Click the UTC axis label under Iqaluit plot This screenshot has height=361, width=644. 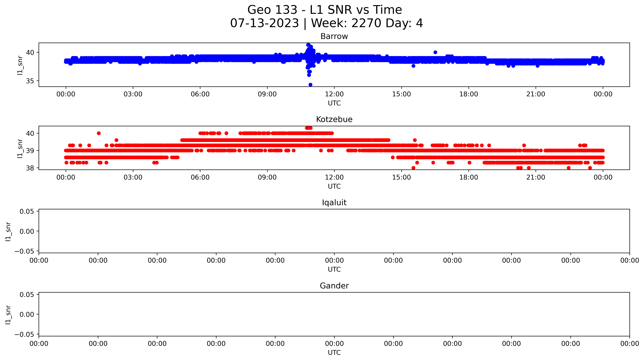tap(334, 270)
